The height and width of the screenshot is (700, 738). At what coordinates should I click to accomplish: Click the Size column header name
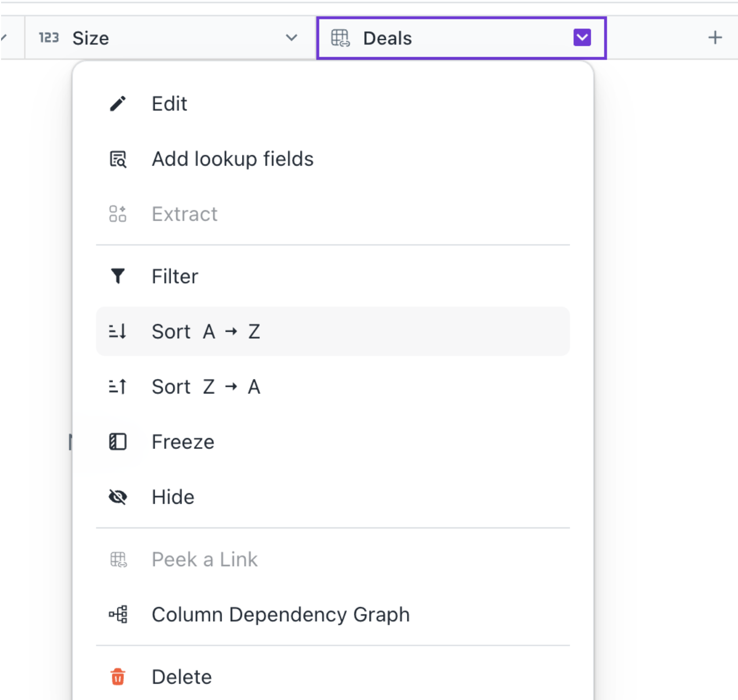tap(90, 38)
